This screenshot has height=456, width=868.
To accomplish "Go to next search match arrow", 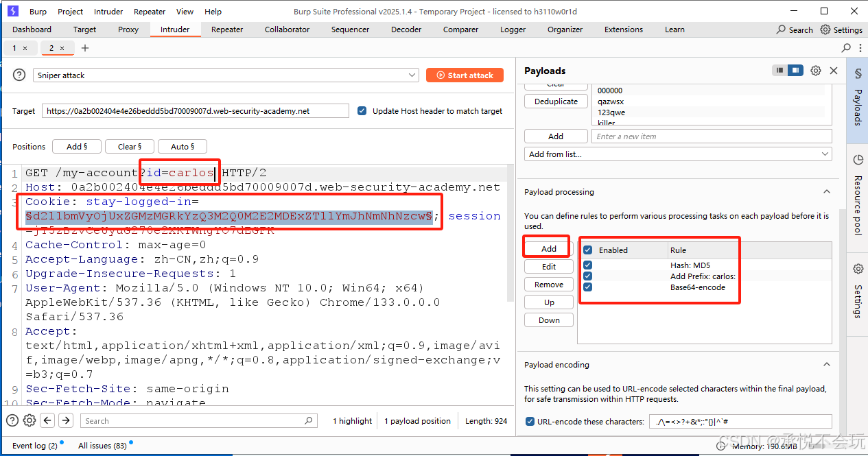I will coord(66,420).
